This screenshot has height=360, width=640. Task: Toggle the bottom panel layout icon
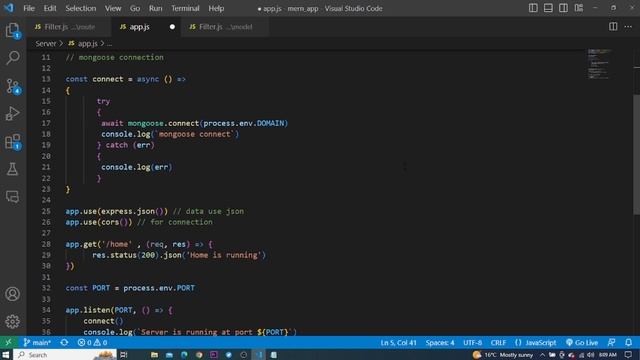pos(548,8)
